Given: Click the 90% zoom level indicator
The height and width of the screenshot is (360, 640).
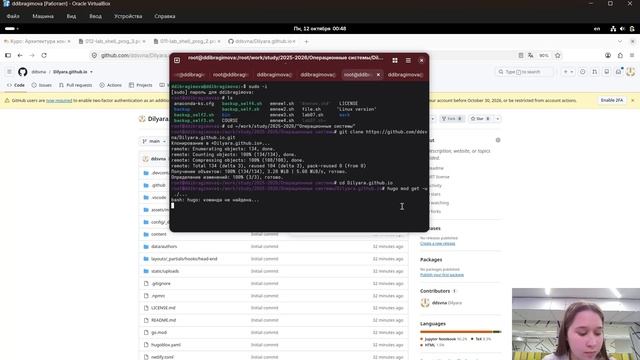Looking at the screenshot, I should coord(544,55).
